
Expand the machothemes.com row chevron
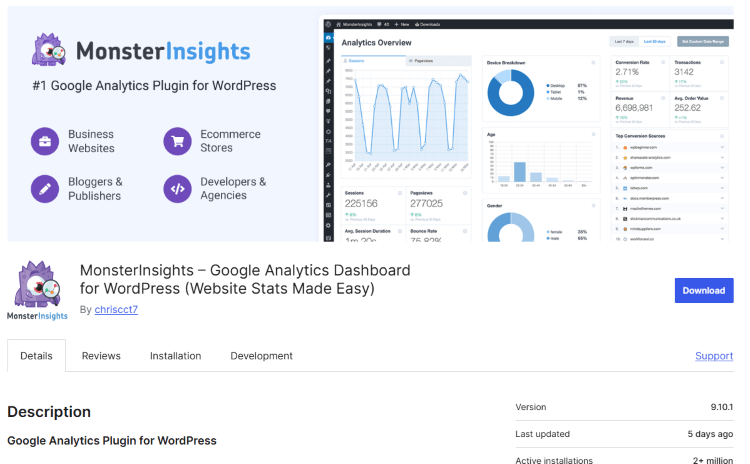coord(722,209)
